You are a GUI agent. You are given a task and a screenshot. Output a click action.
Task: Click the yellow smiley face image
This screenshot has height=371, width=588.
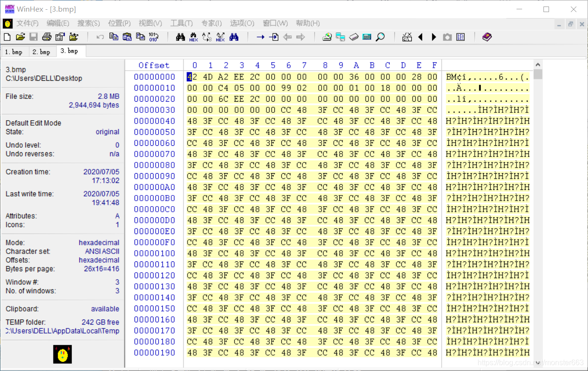click(63, 354)
